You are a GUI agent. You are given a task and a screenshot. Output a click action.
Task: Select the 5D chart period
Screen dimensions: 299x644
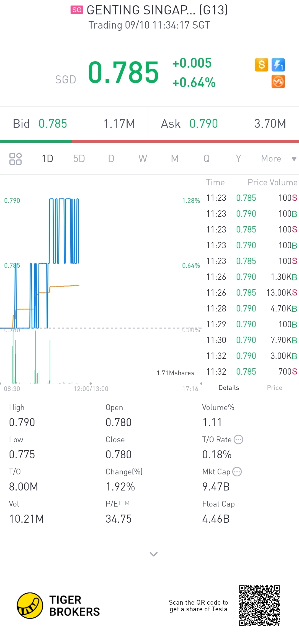tap(79, 159)
